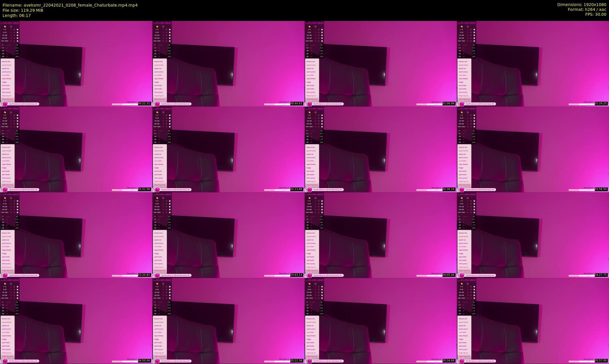Open the frame at timestamp 00:44.63
The height and width of the screenshot is (364, 609).
(x=228, y=63)
